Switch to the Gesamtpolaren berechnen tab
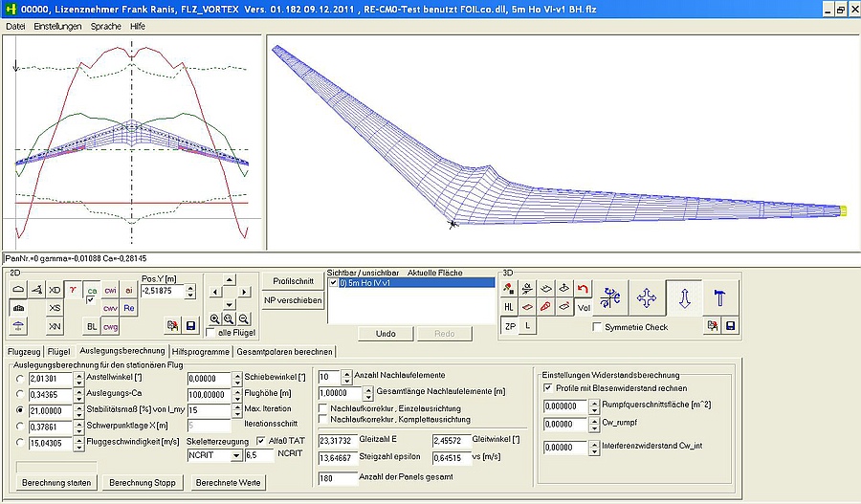The image size is (861, 504). coord(285,351)
